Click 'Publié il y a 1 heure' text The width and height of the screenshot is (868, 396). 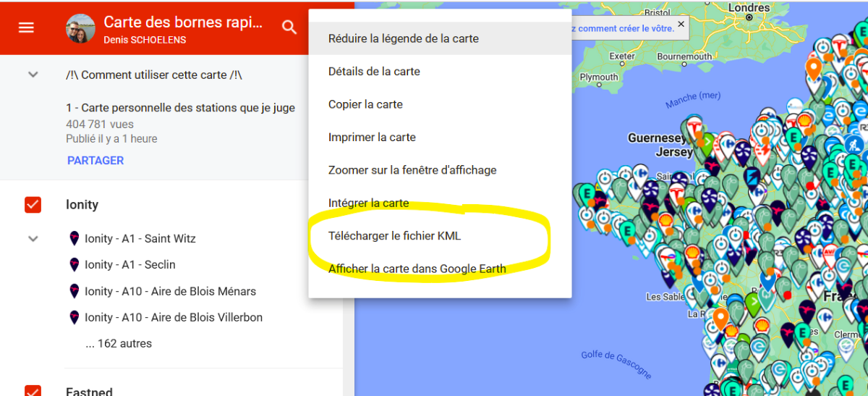click(111, 139)
